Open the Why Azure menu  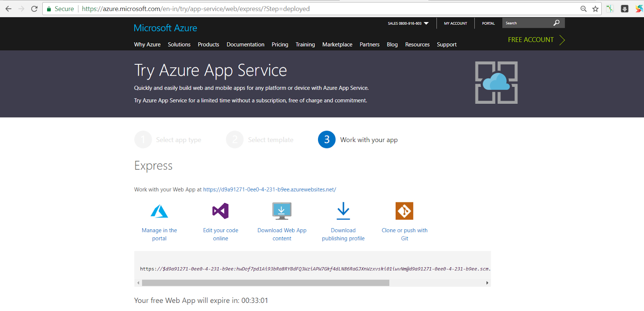point(147,45)
